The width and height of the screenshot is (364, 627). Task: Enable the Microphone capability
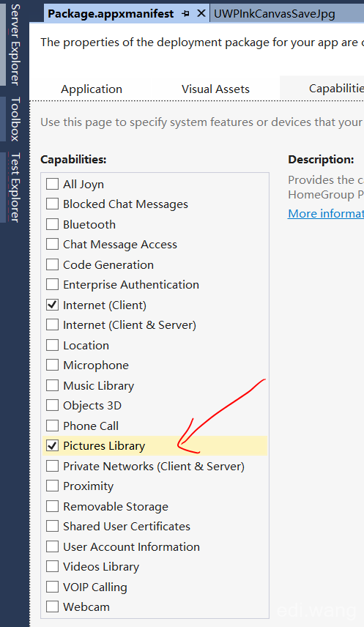(53, 365)
